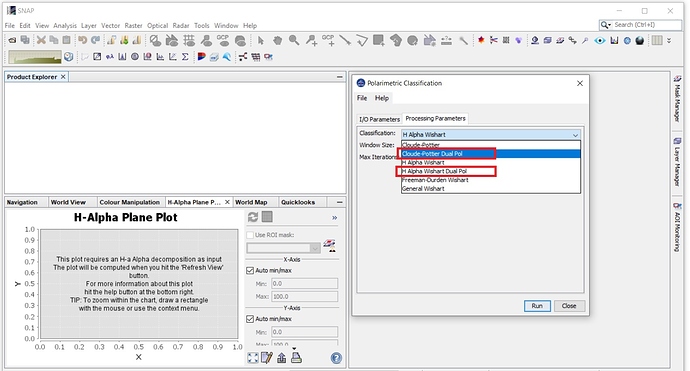Open the Layer Manager side panel

(677, 162)
